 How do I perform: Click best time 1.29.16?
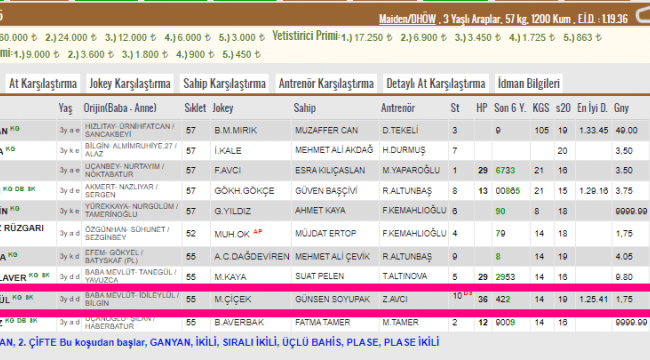tap(594, 191)
